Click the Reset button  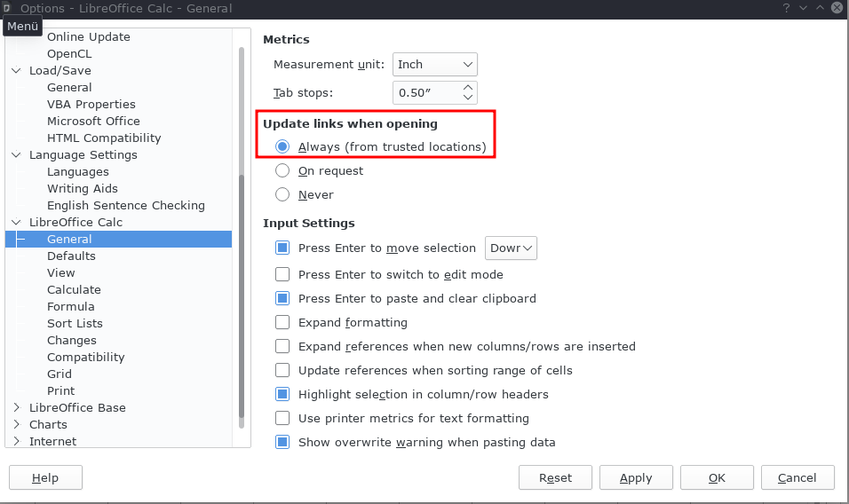555,477
